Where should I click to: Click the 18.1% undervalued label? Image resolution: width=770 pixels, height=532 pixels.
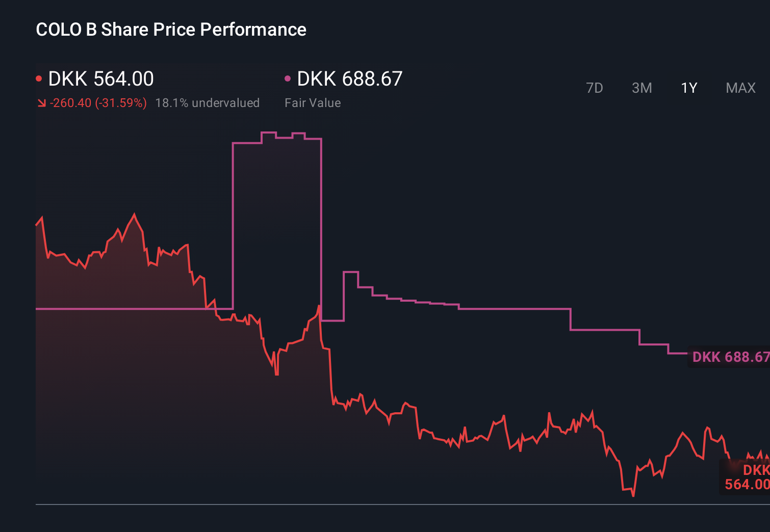coord(208,102)
